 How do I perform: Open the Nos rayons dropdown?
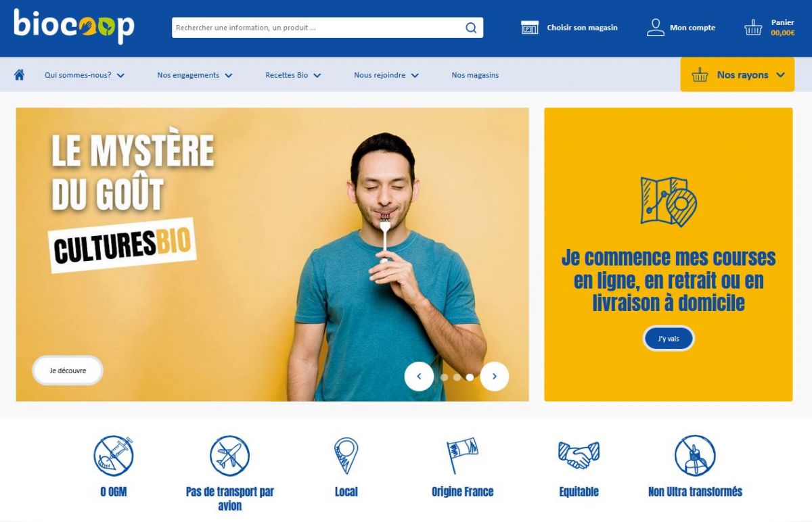click(738, 75)
